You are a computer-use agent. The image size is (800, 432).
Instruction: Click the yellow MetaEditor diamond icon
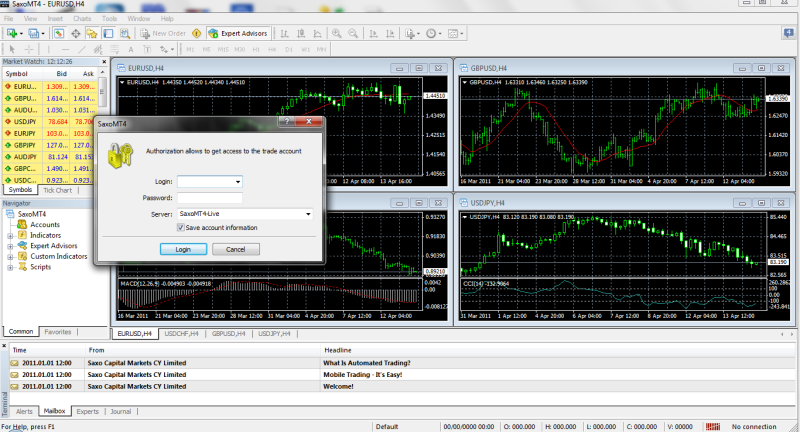[x=196, y=33]
